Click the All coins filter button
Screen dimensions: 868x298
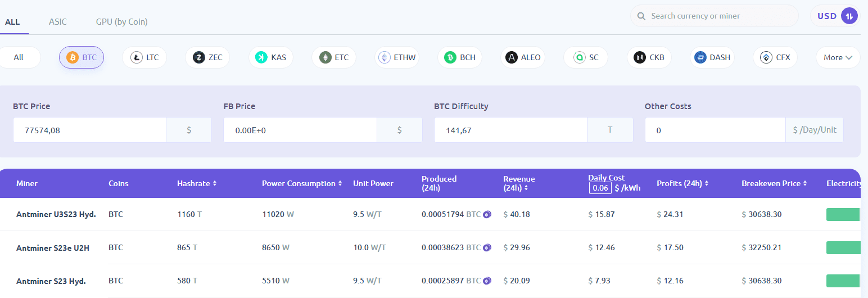point(19,57)
